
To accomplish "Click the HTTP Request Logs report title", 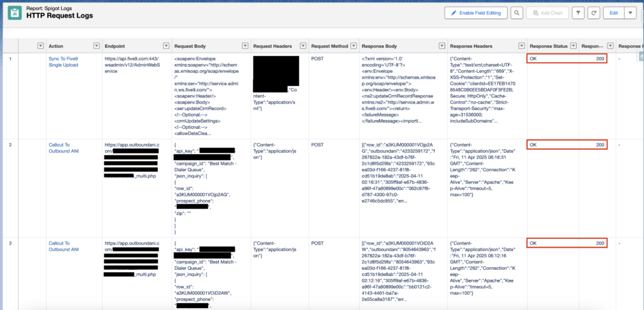I will 60,16.
